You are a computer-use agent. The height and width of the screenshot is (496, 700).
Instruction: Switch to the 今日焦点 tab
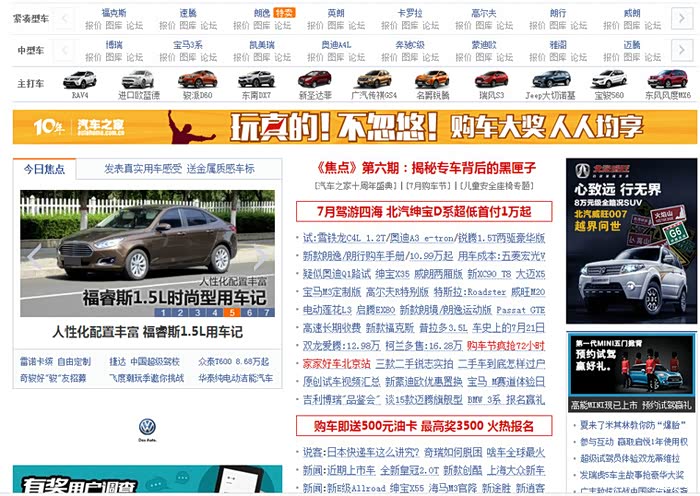[x=44, y=169]
